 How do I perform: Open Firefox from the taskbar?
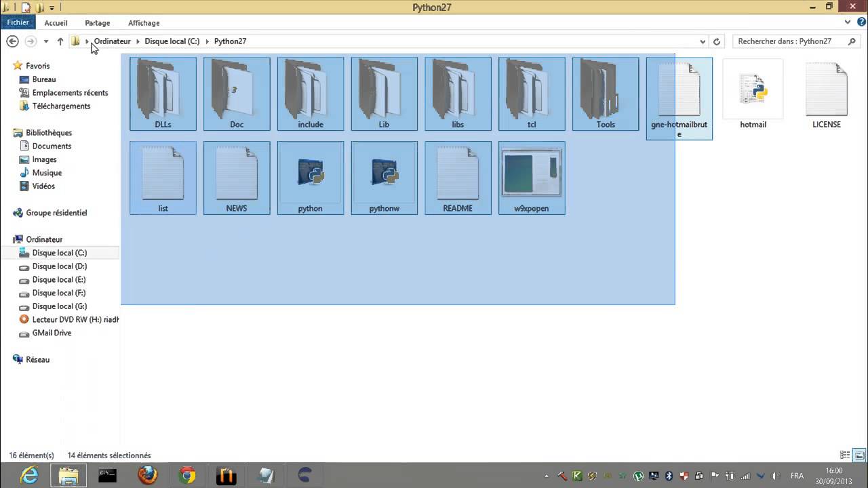click(147, 476)
